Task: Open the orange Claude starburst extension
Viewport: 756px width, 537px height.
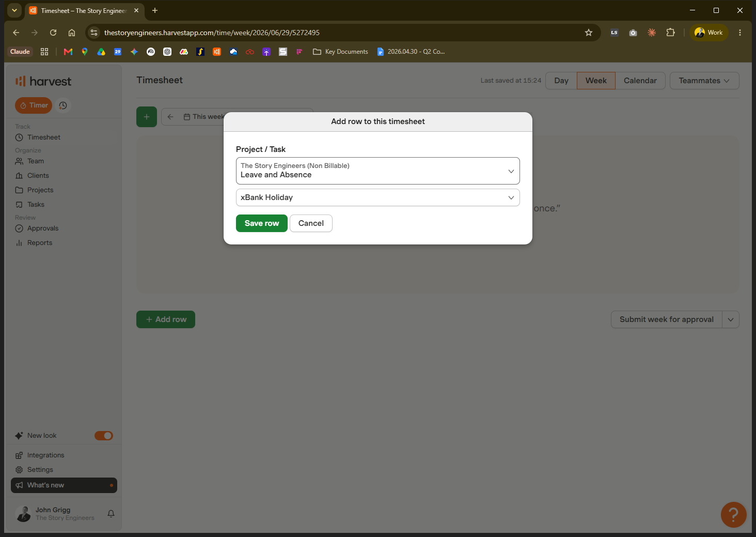Action: pos(652,33)
